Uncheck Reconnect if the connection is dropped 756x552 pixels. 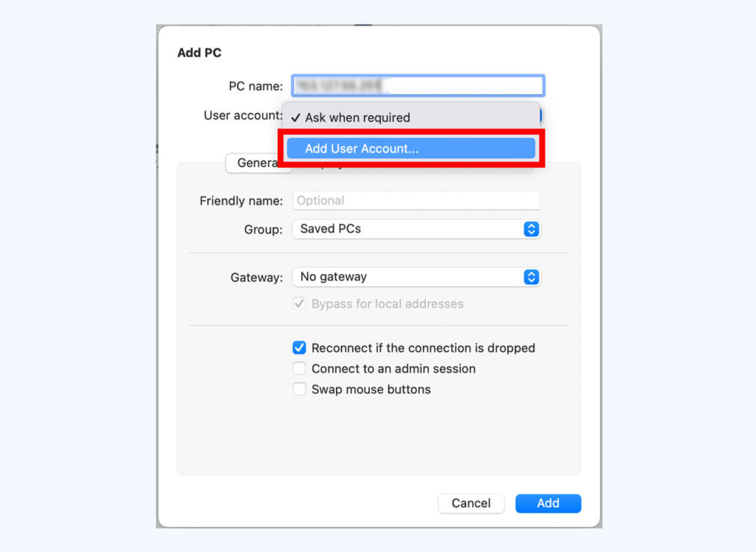300,348
